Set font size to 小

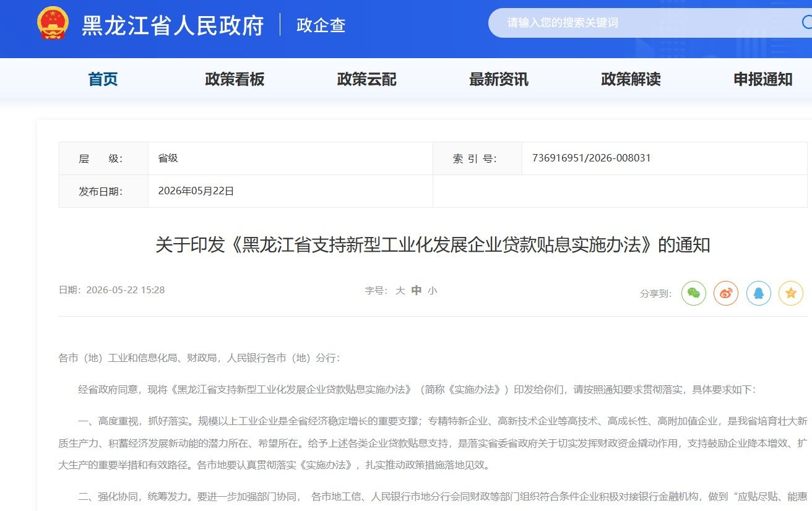432,290
